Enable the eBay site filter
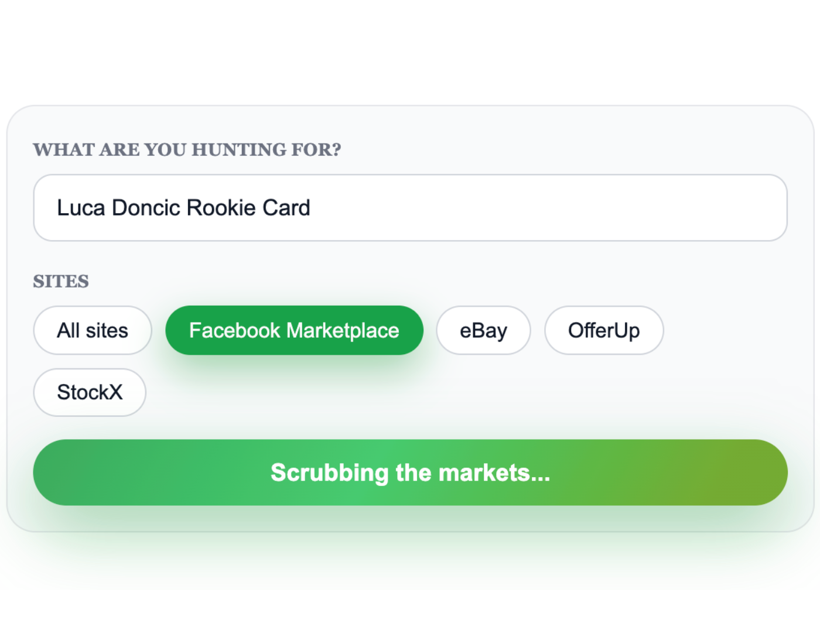 pos(483,330)
